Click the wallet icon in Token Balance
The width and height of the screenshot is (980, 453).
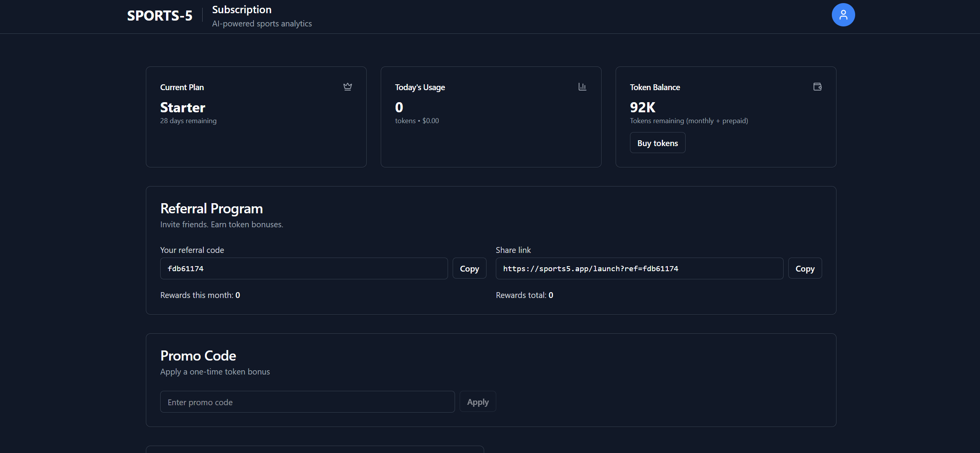click(817, 87)
